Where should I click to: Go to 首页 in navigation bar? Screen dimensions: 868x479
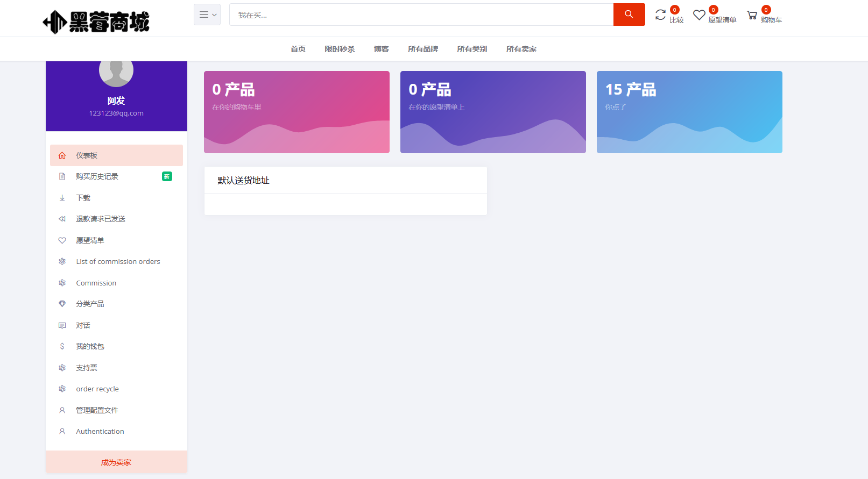[x=298, y=49]
